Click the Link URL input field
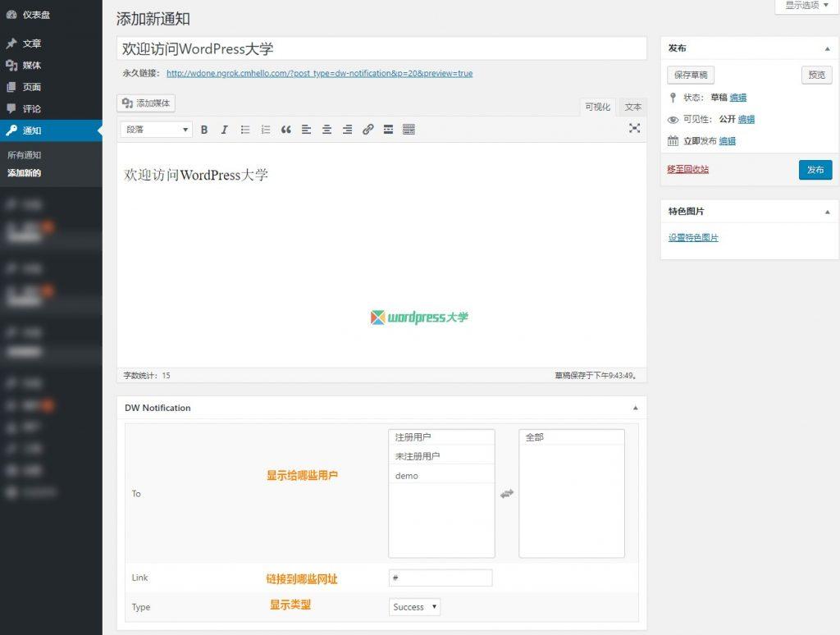840x635 pixels. pyautogui.click(x=441, y=578)
